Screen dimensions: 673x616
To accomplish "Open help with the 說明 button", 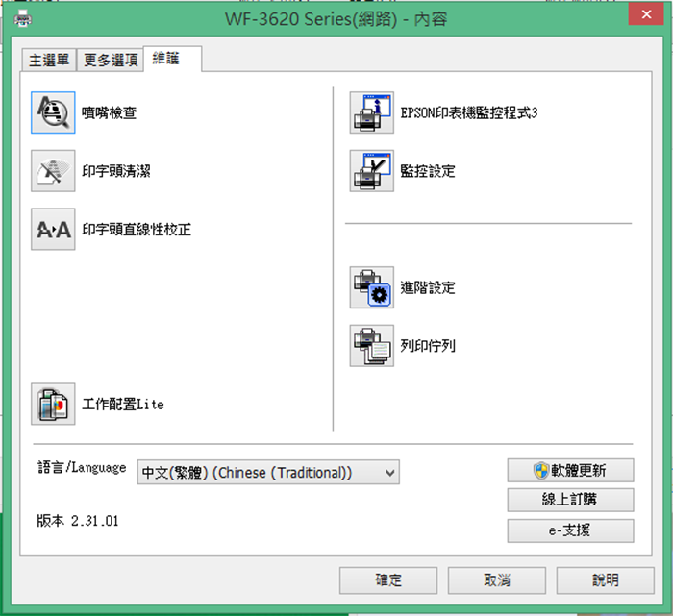I will point(606,580).
